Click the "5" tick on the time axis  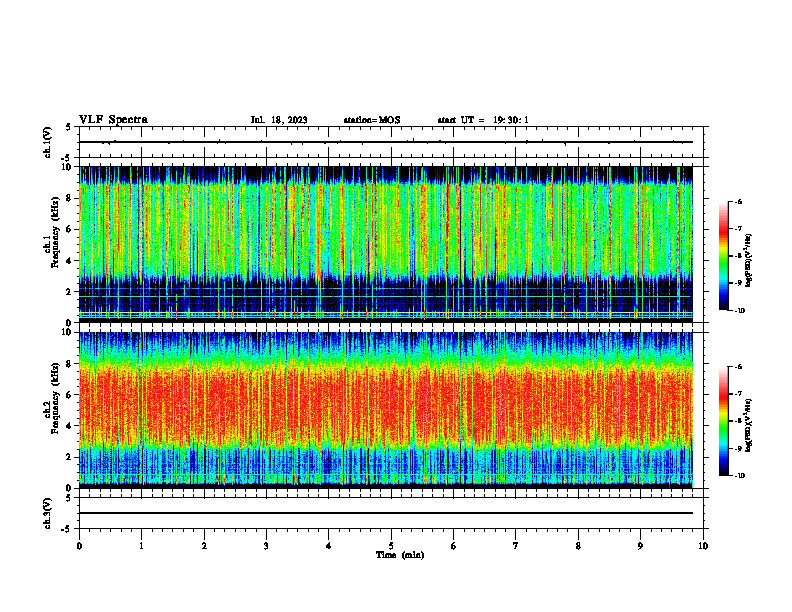(391, 546)
